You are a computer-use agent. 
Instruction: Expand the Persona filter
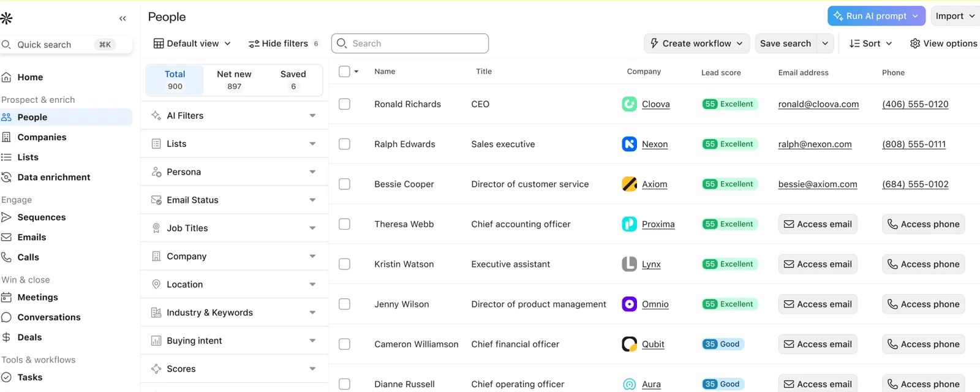(x=234, y=172)
